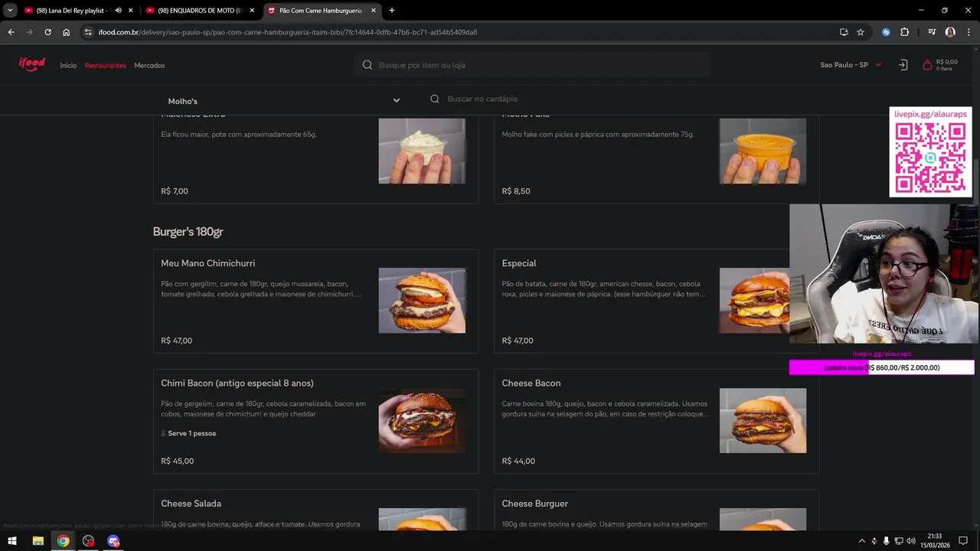Close the ENQUADROS DE MOTO tab
This screenshot has height=551, width=980.
pos(252,11)
